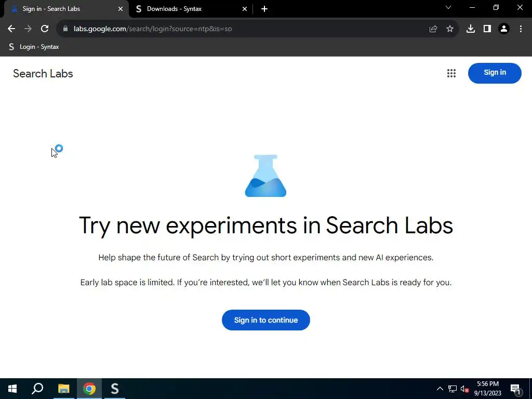
Task: Open Chrome downloads tray icon
Action: tap(471, 29)
